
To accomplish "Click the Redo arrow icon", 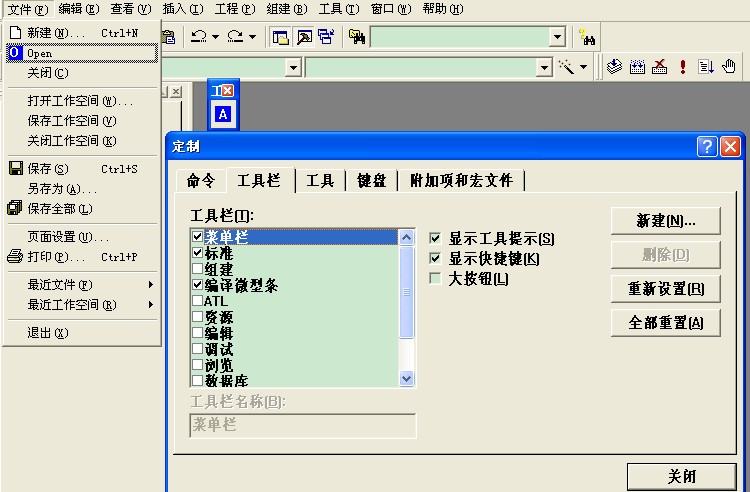I will pyautogui.click(x=235, y=37).
